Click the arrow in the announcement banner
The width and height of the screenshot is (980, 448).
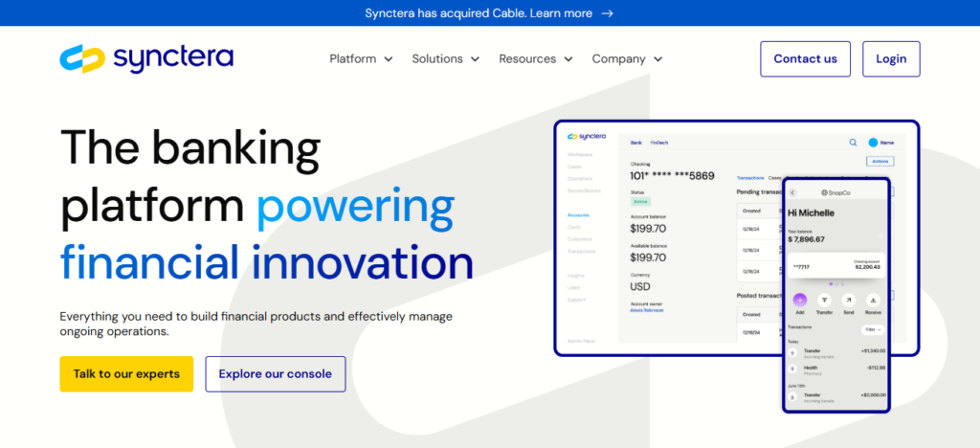click(607, 13)
